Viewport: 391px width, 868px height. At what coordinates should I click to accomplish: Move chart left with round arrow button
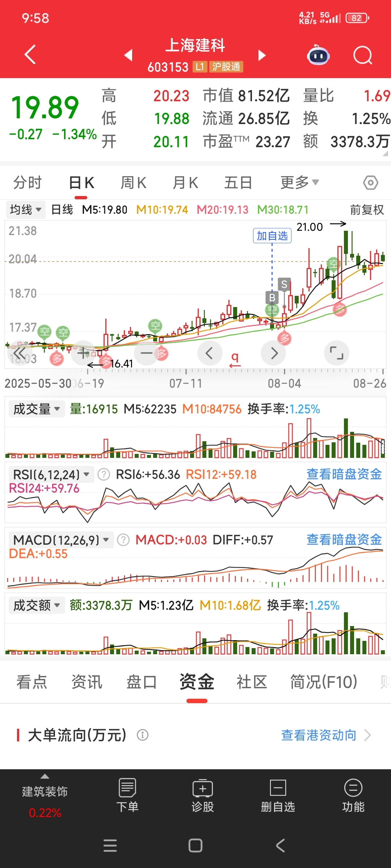point(210,353)
